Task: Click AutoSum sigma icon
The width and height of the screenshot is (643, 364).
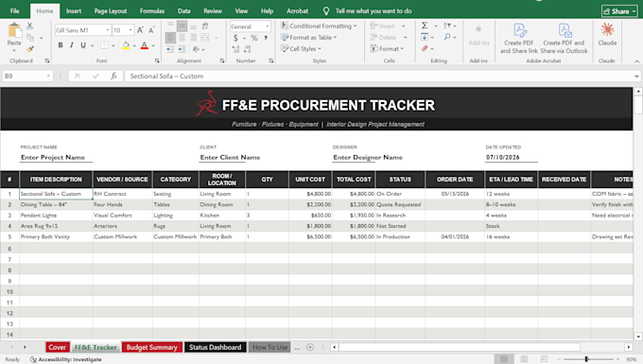Action: (x=425, y=26)
